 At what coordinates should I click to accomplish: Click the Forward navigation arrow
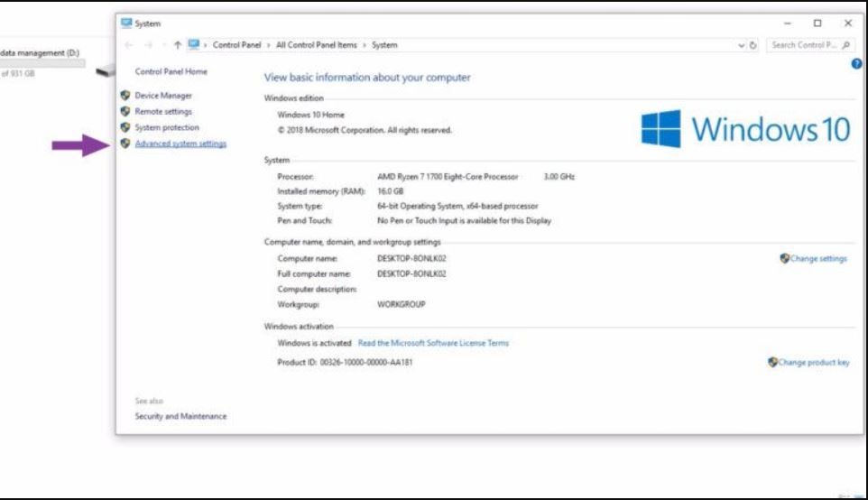148,45
